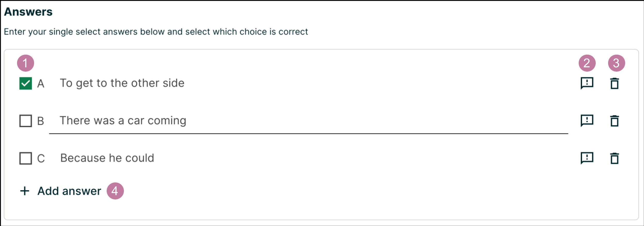Screen dimensions: 644x226
Task: Add feedback to answer C
Action: 587,158
